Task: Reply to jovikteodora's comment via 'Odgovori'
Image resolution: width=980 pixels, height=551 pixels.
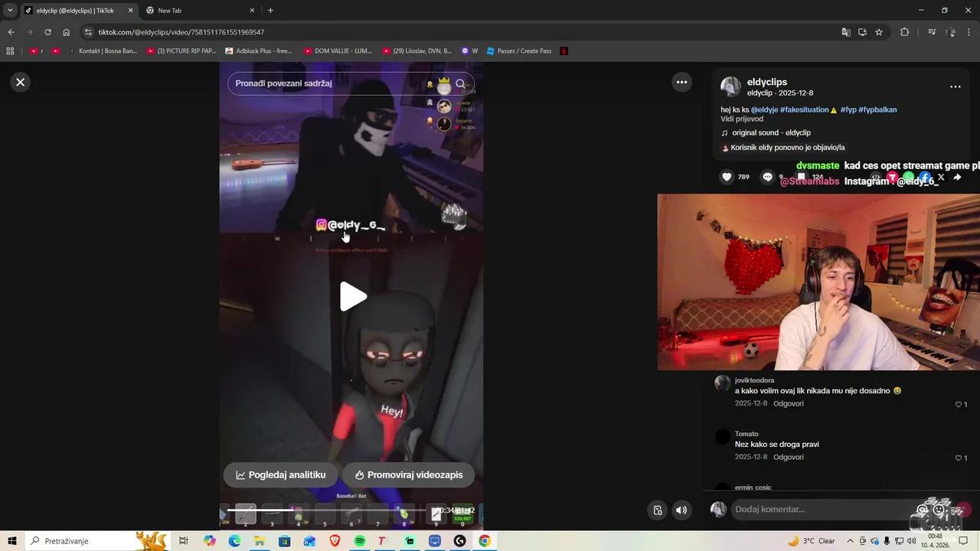Action: [788, 403]
